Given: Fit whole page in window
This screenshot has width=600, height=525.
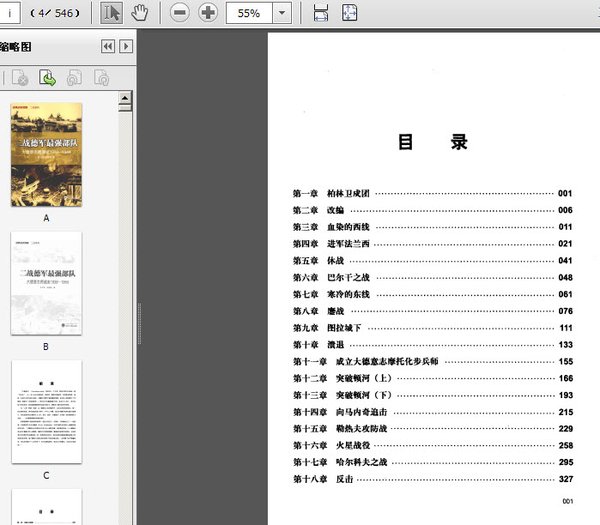Looking at the screenshot, I should tap(349, 13).
